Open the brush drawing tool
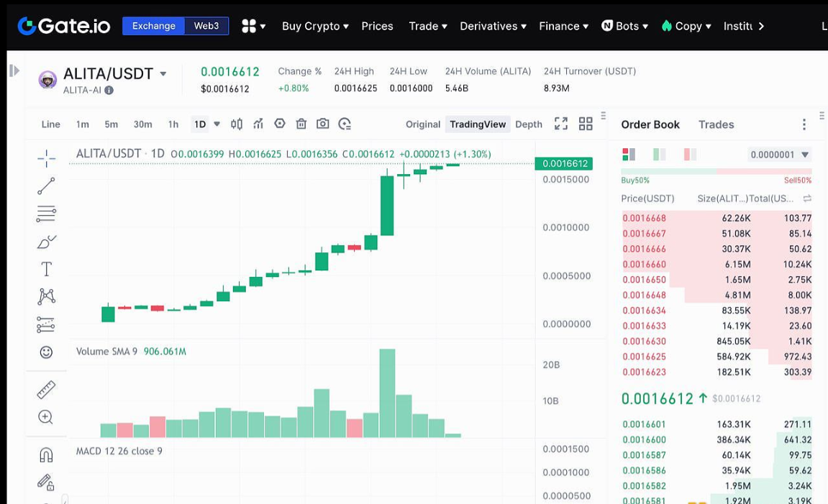Screen dimensions: 828x504 tap(45, 241)
